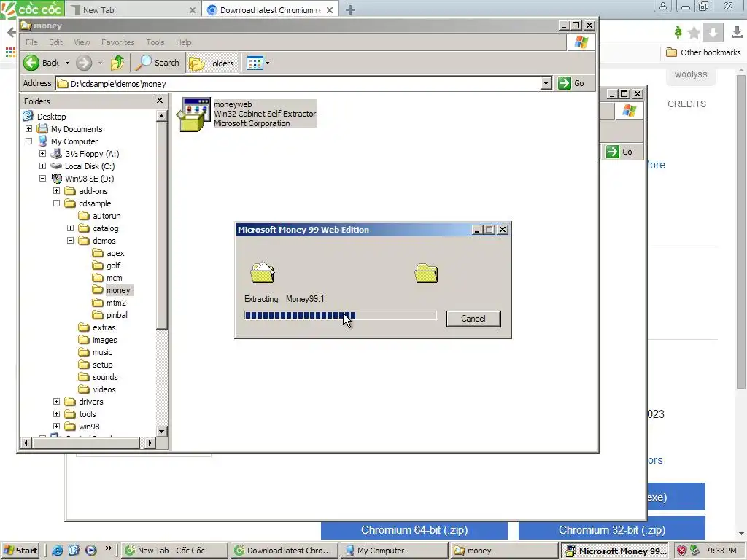Expand the win98 folder node

[56, 426]
